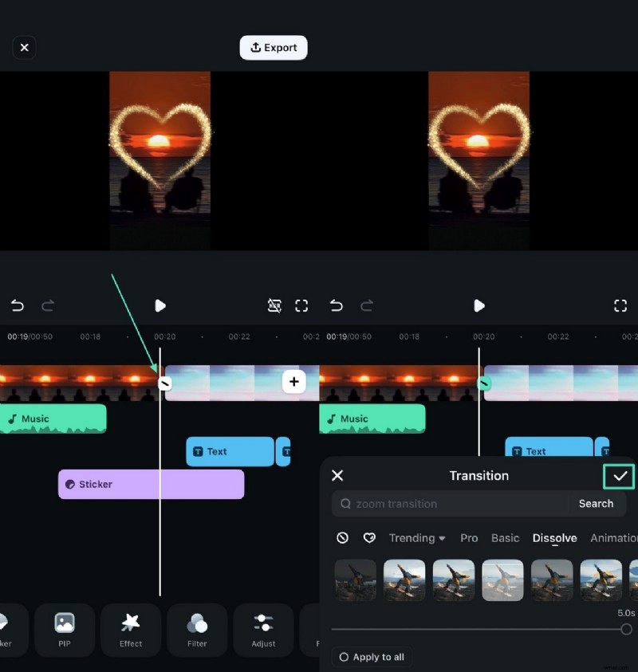Click the Export button
The image size is (638, 672).
(274, 47)
